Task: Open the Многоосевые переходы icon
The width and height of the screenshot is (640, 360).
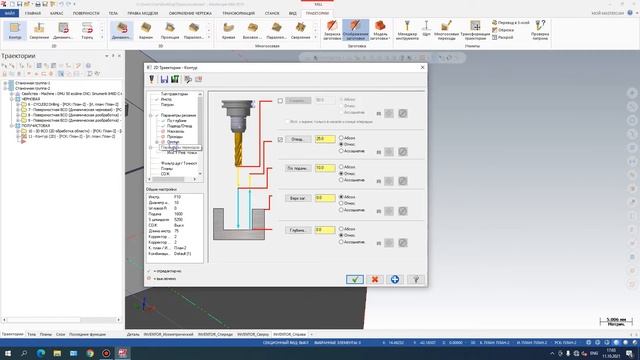Action: click(x=447, y=30)
